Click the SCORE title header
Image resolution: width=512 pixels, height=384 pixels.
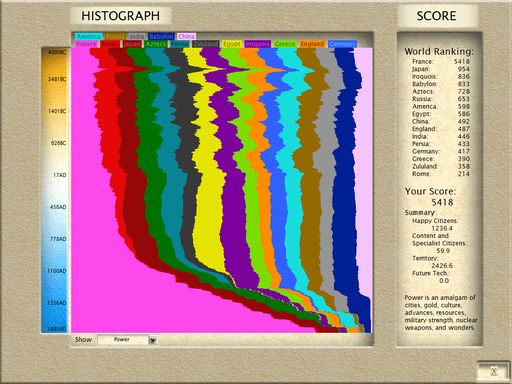pos(436,16)
